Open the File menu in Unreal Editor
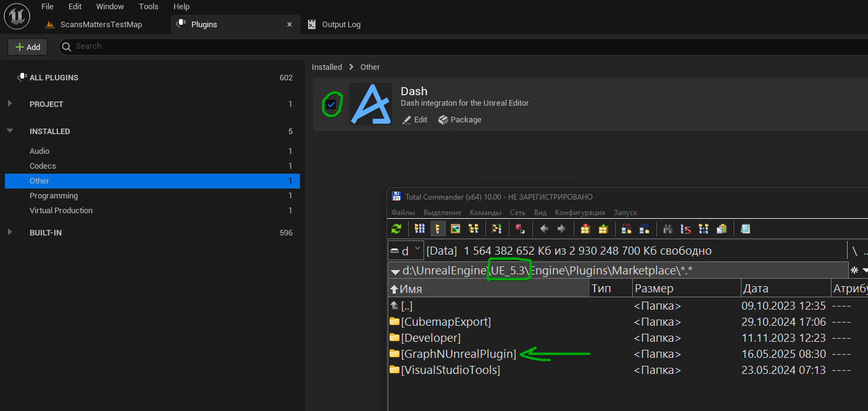Screen dimensions: 868x411 click(x=48, y=6)
